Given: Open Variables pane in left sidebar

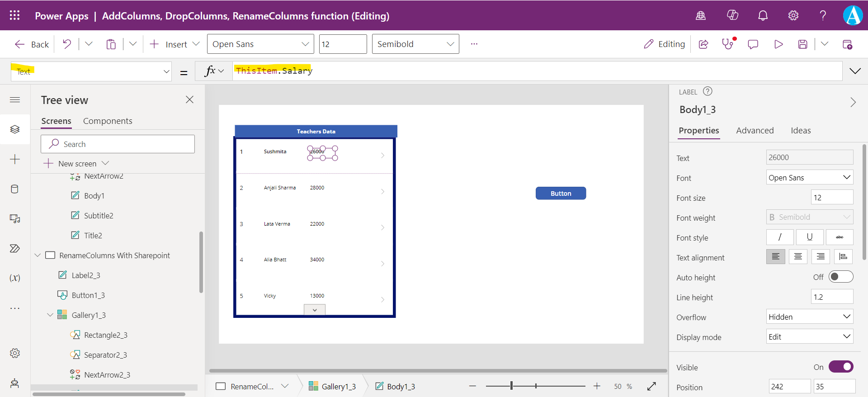Looking at the screenshot, I should click(x=14, y=278).
